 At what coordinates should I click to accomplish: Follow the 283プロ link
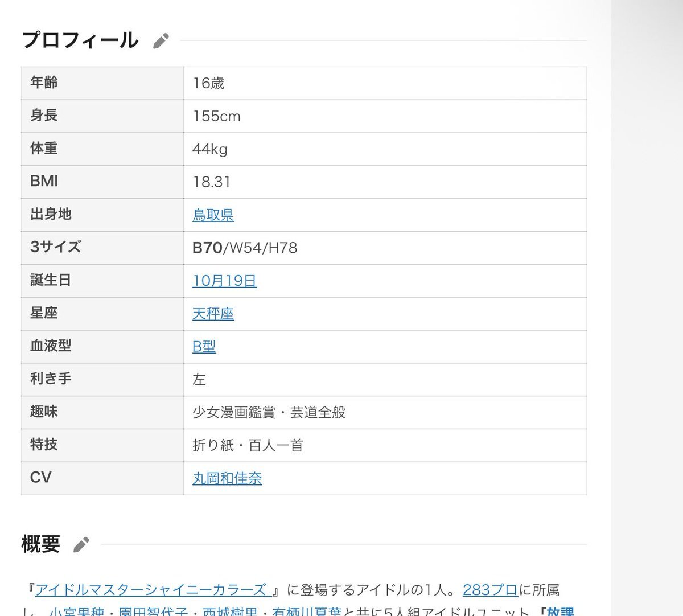(490, 590)
